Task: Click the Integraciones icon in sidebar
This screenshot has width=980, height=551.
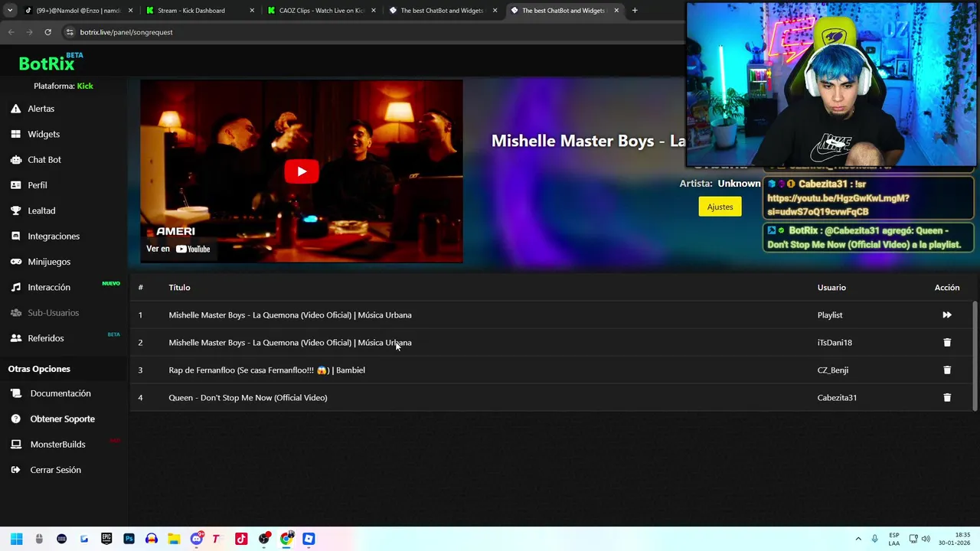Action: (x=15, y=236)
